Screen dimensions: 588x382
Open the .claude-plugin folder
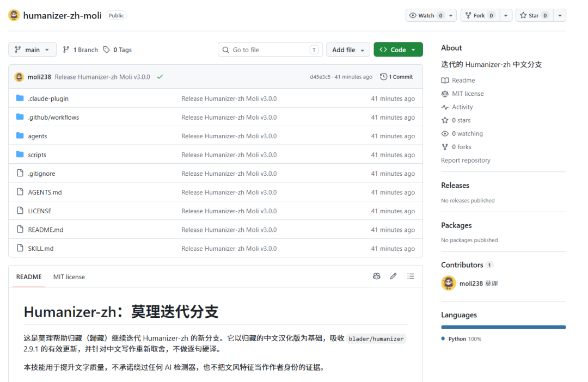[x=48, y=98]
